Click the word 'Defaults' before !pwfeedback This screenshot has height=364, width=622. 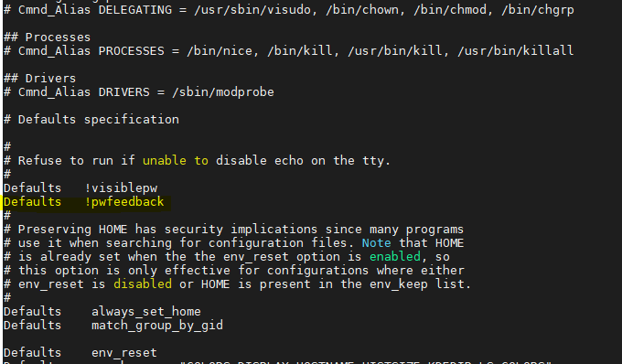(33, 202)
